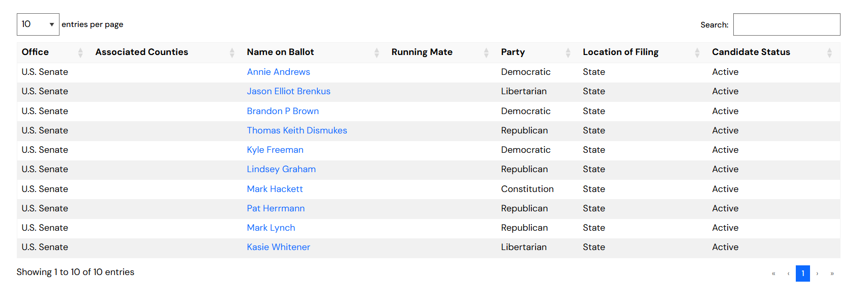Sort by Party column sort arrows

pos(568,52)
